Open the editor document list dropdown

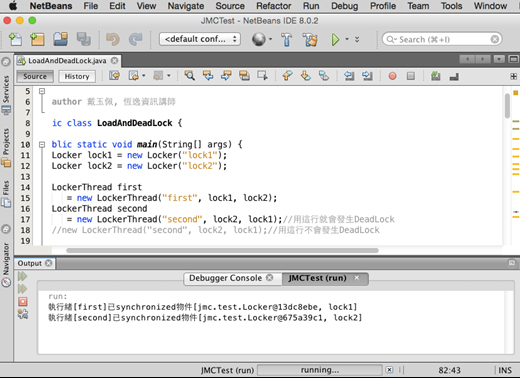[499, 59]
